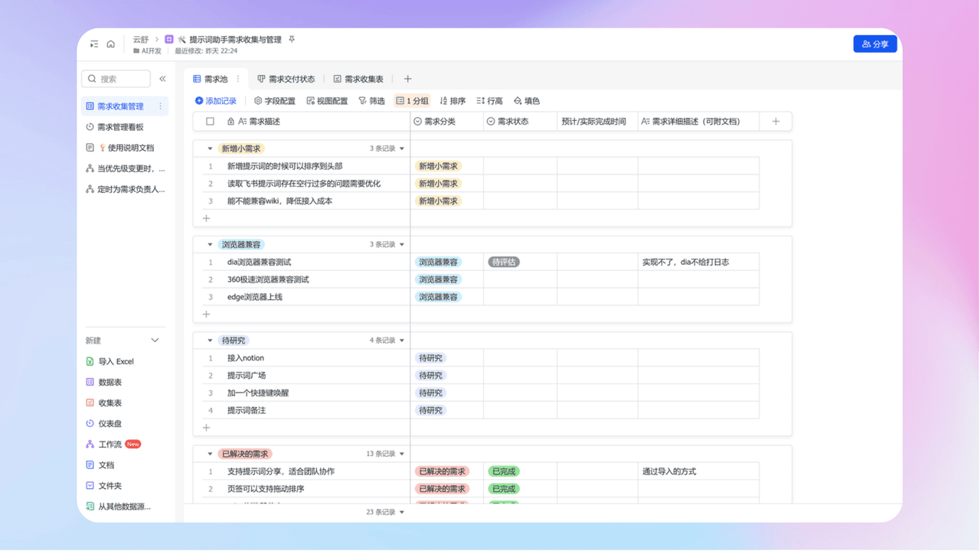Open 填色 fill color tool
980x551 pixels.
click(x=527, y=101)
